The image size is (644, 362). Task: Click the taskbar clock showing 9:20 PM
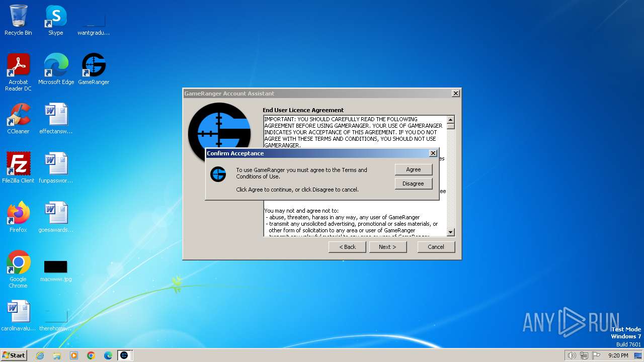point(618,355)
